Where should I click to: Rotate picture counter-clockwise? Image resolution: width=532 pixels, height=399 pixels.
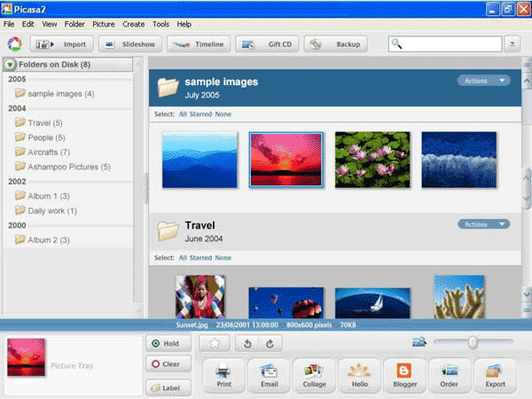[x=246, y=342]
